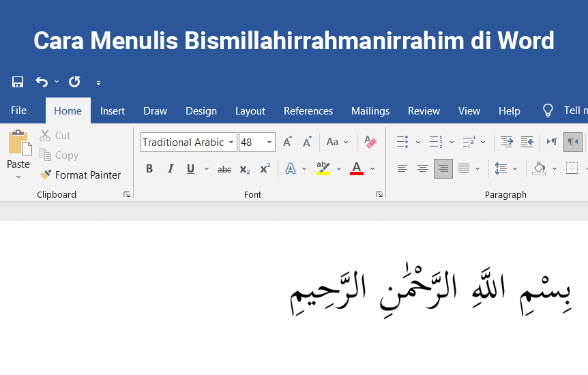Open the View tab

469,111
